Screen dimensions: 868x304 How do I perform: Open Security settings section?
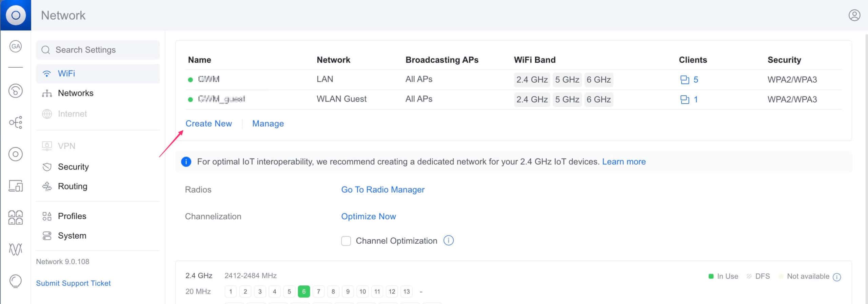coord(98,167)
